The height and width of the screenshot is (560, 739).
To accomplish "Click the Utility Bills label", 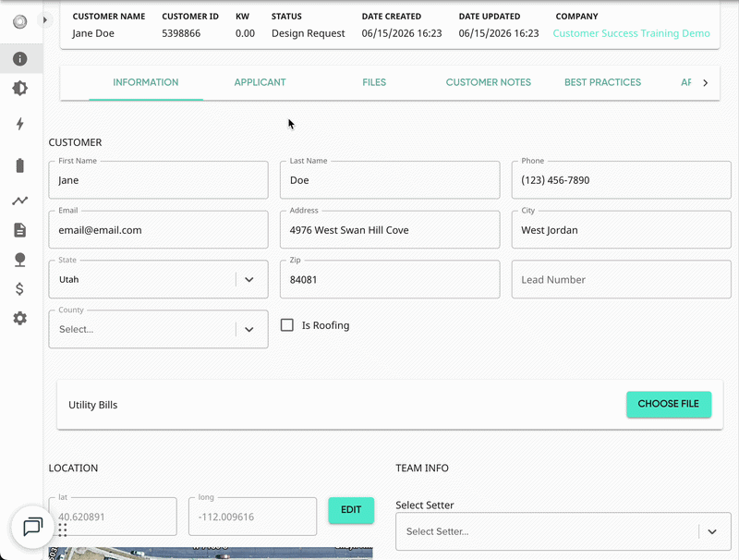I will 93,405.
